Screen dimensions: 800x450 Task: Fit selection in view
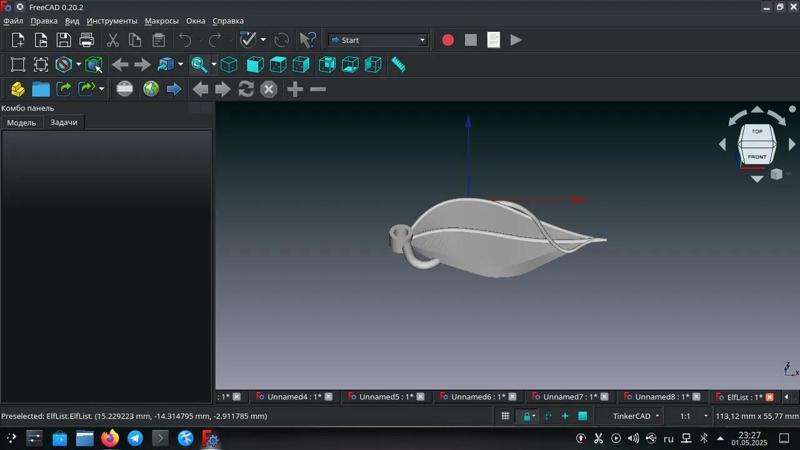coord(40,65)
